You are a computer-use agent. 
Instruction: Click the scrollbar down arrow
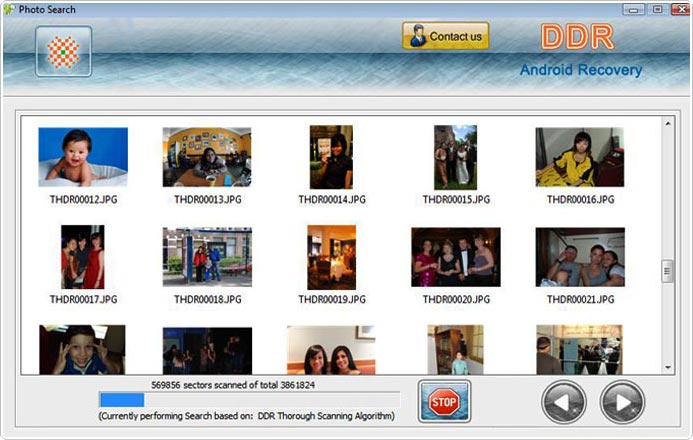[667, 368]
